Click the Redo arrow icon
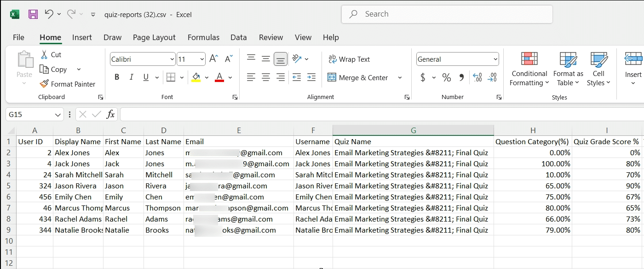The width and height of the screenshot is (644, 269). (71, 14)
